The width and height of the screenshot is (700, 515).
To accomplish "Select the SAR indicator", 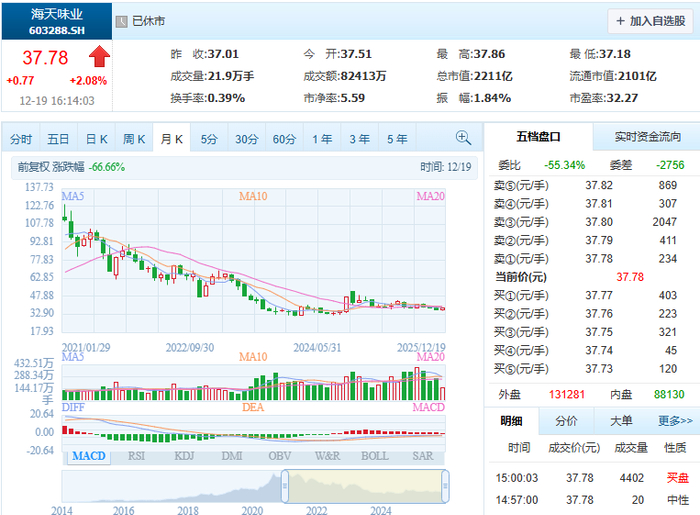I will (x=422, y=456).
